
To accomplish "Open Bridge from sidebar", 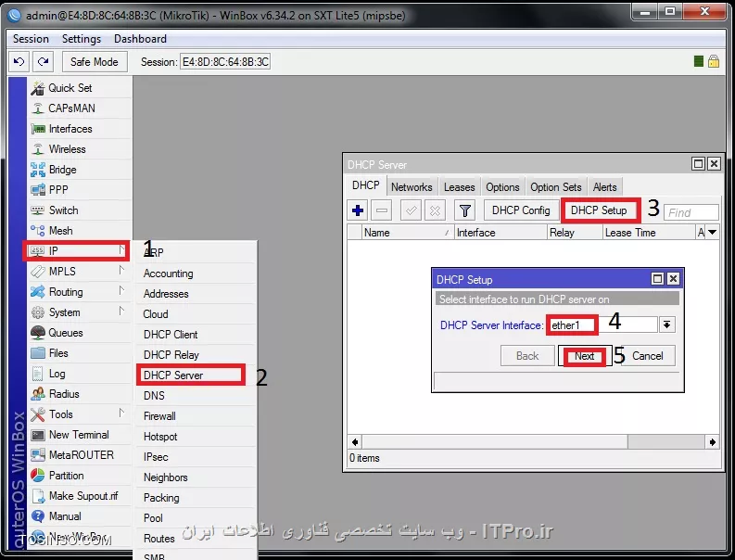I will pyautogui.click(x=79, y=170).
